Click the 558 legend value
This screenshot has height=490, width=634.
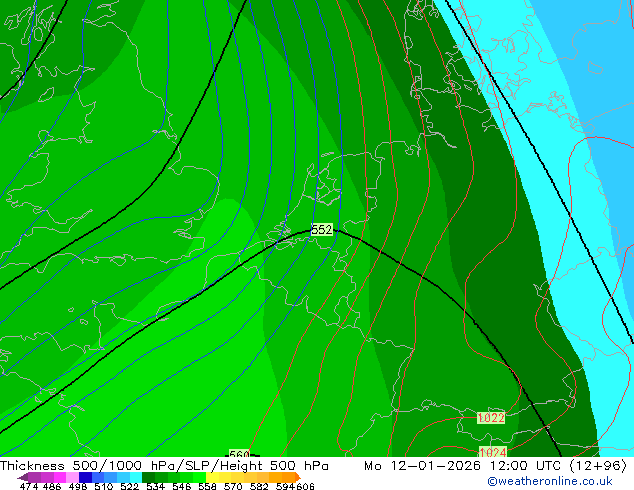click(x=207, y=486)
